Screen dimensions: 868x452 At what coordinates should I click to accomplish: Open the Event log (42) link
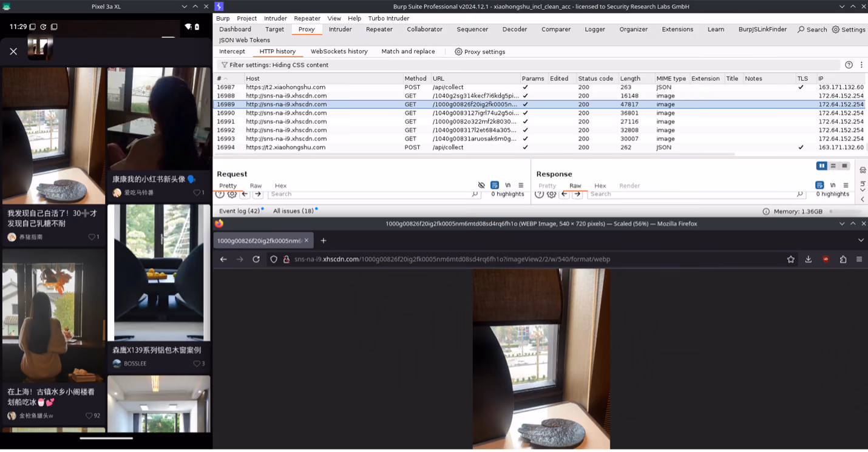239,211
